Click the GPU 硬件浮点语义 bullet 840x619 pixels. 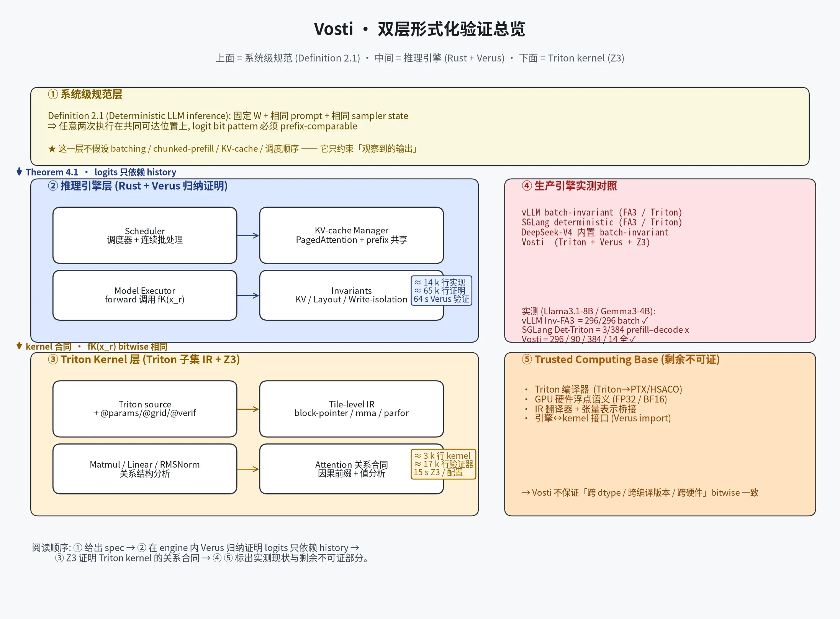pos(596,399)
